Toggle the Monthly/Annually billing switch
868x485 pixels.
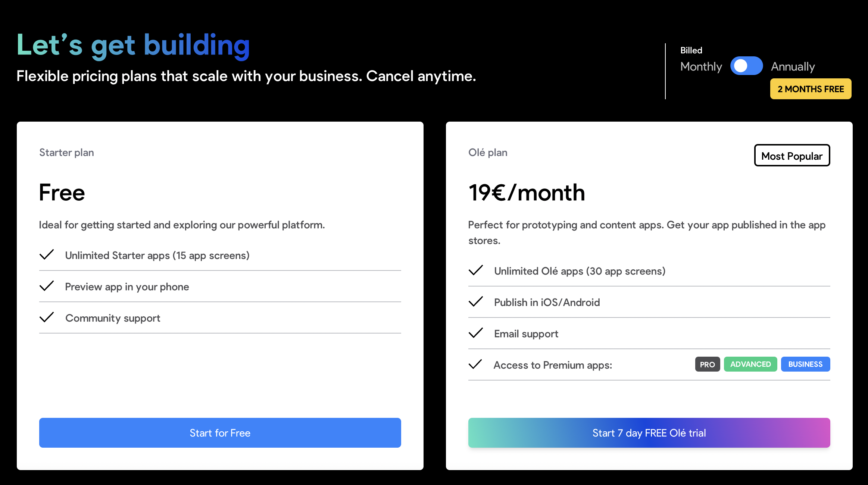coord(746,66)
